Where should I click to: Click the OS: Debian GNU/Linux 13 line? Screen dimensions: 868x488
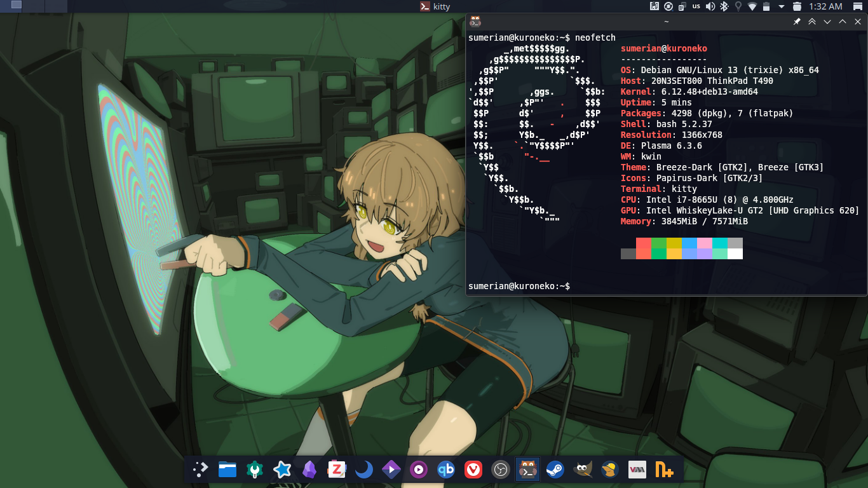pyautogui.click(x=720, y=71)
